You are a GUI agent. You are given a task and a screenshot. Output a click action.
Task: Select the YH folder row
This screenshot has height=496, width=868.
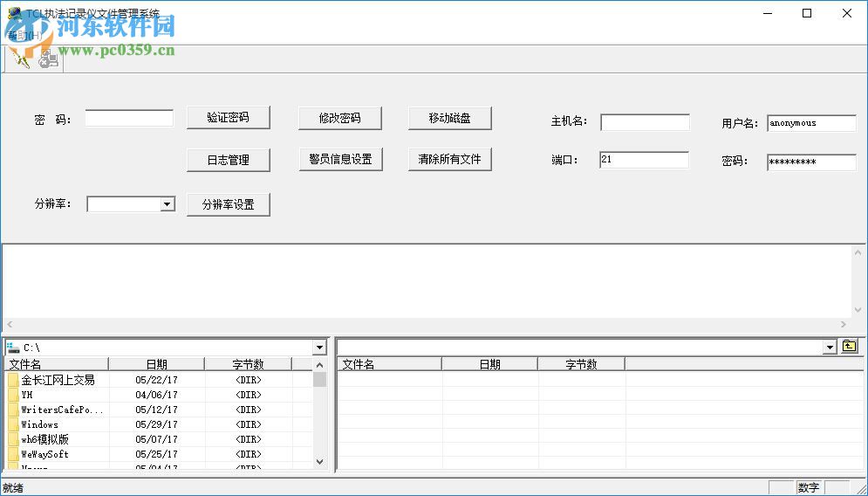pos(158,395)
